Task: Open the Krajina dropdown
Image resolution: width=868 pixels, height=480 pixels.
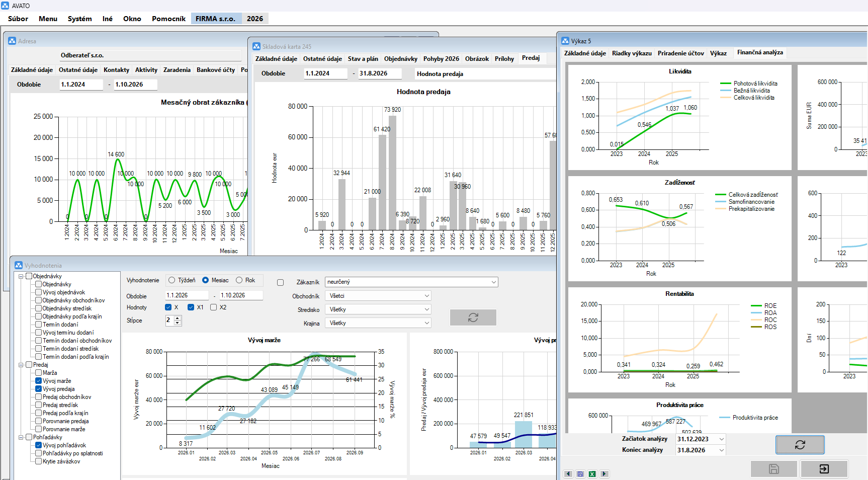Action: 427,323
